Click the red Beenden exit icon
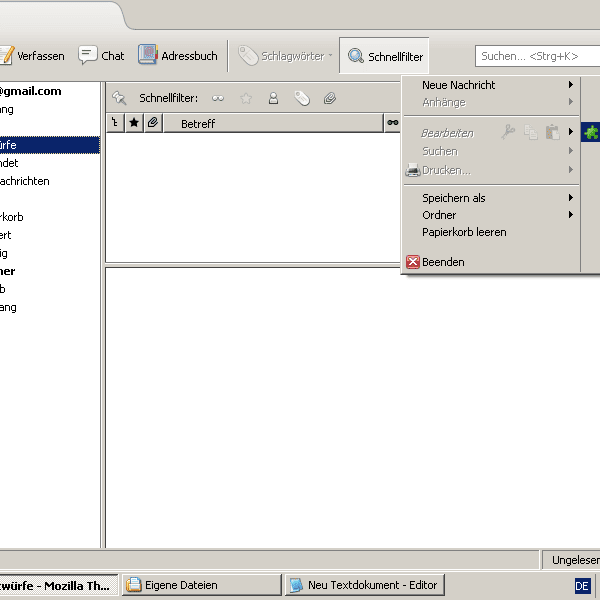This screenshot has width=600, height=600. click(413, 262)
